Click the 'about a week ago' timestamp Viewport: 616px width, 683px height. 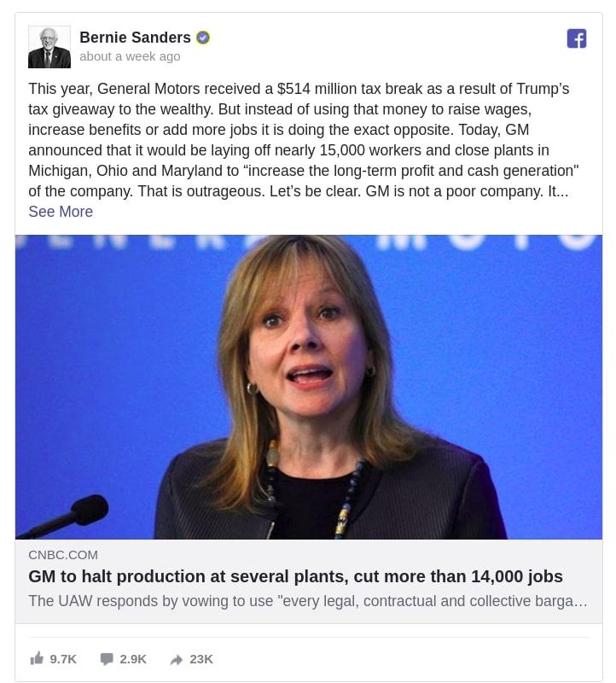point(130,56)
